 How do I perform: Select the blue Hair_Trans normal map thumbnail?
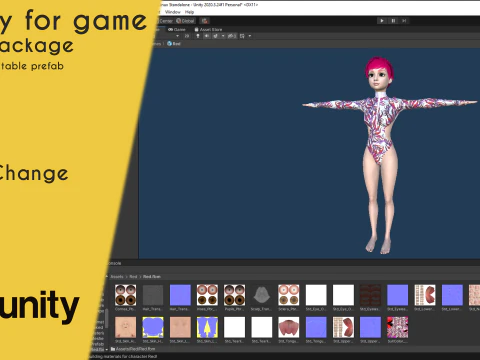point(180,295)
